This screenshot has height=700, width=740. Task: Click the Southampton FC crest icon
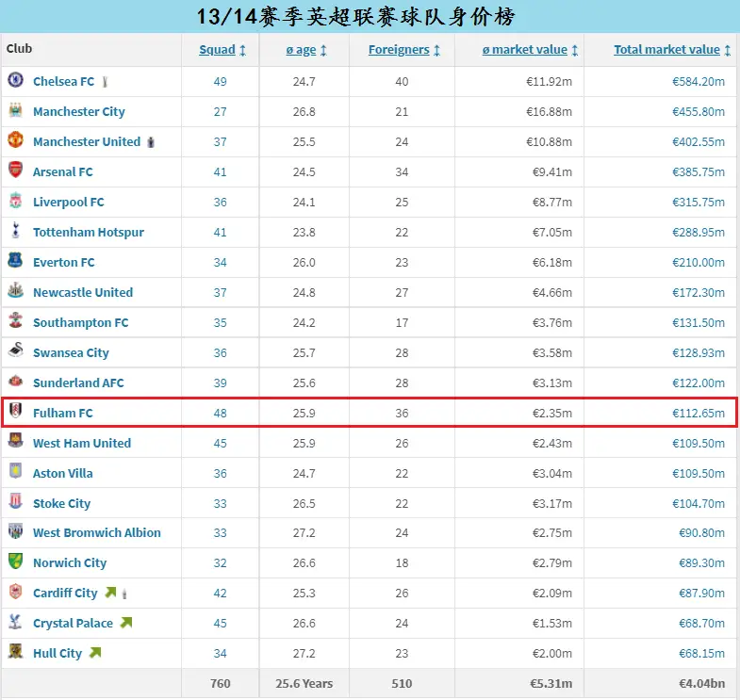[x=16, y=320]
